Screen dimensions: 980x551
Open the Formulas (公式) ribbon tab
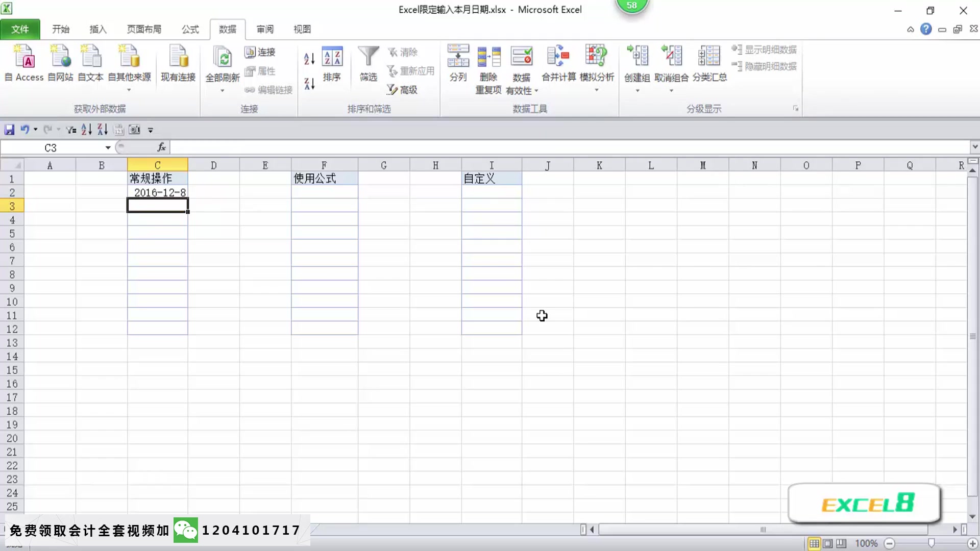point(190,29)
